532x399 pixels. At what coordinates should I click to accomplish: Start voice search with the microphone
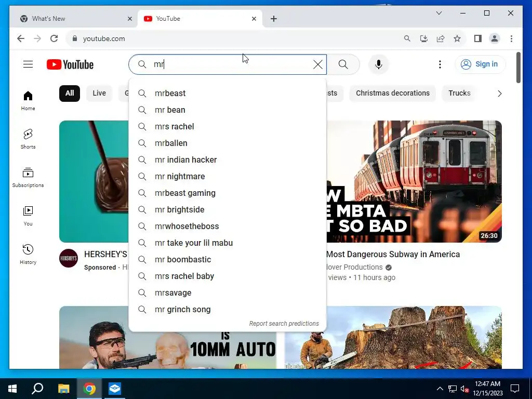click(379, 64)
